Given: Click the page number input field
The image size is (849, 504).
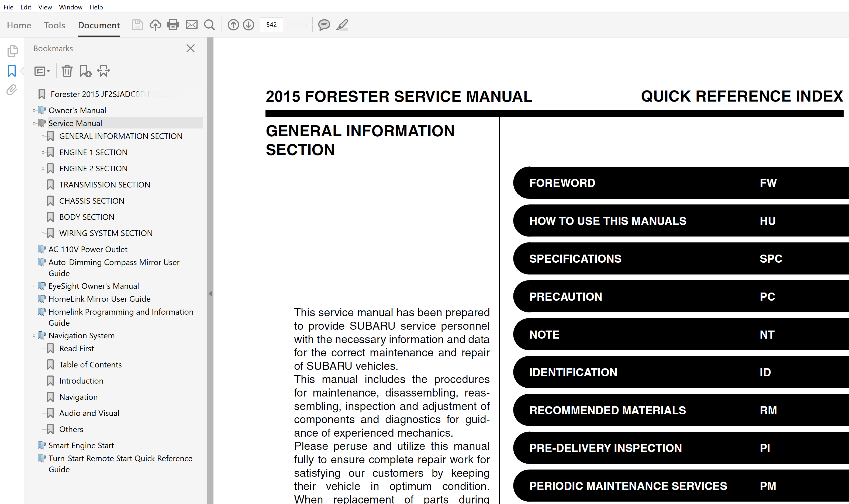Looking at the screenshot, I should pyautogui.click(x=271, y=25).
